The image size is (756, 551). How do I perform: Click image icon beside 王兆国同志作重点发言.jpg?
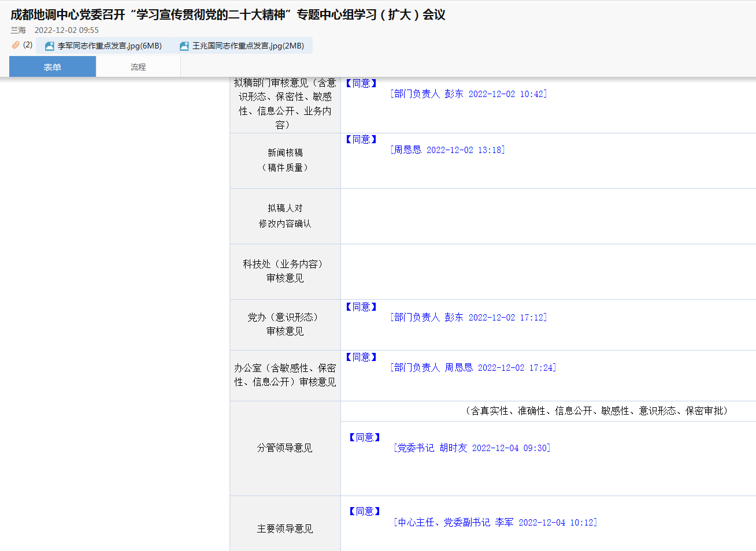click(x=184, y=46)
